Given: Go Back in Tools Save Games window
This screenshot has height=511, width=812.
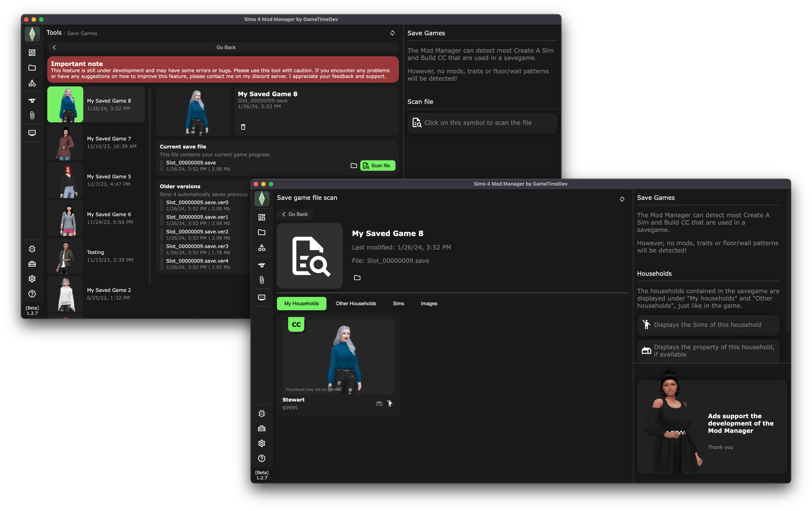Looking at the screenshot, I should (223, 47).
